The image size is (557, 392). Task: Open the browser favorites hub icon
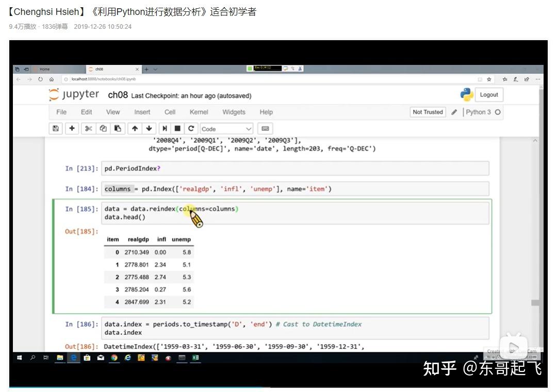(505, 79)
